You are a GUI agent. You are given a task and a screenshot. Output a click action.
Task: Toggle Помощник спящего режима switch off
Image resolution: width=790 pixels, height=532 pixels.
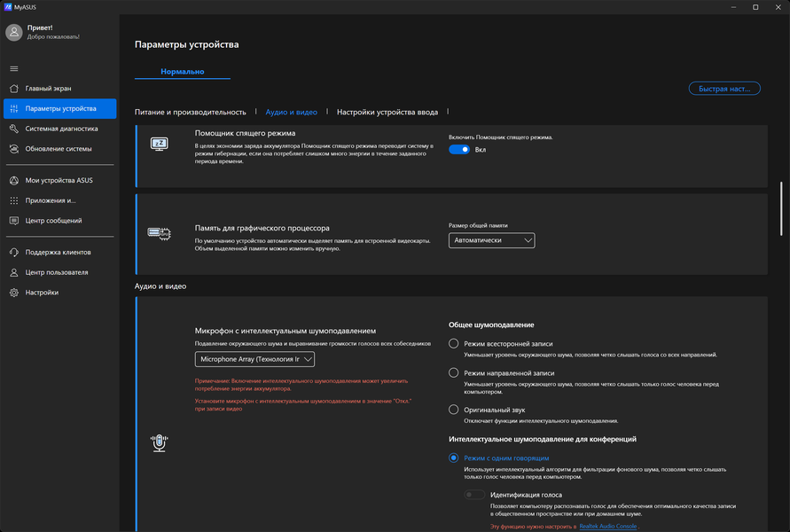click(x=459, y=150)
